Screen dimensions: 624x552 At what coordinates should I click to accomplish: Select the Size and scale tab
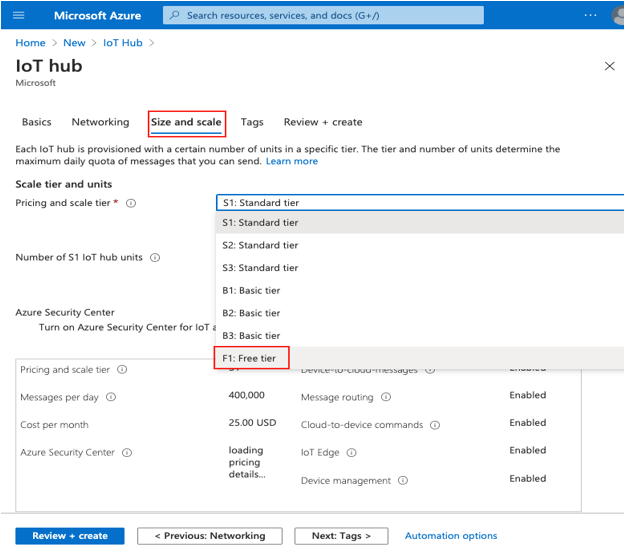[186, 122]
